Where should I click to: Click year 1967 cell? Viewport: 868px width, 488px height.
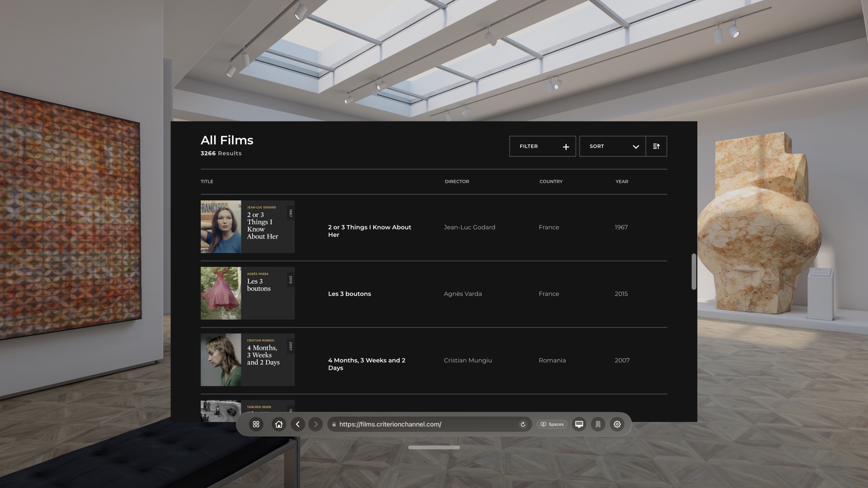[x=621, y=227]
